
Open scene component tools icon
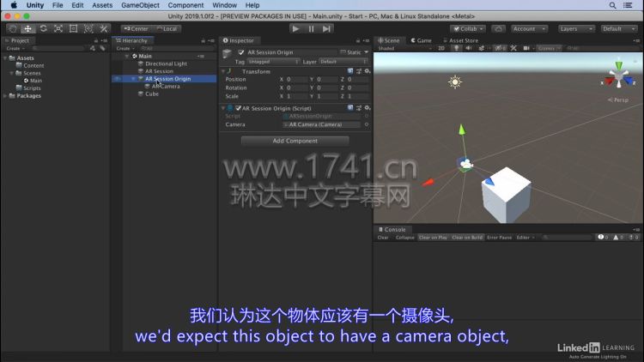click(513, 48)
